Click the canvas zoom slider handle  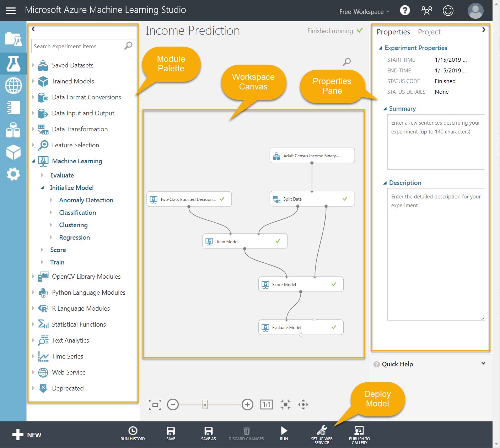tap(205, 404)
